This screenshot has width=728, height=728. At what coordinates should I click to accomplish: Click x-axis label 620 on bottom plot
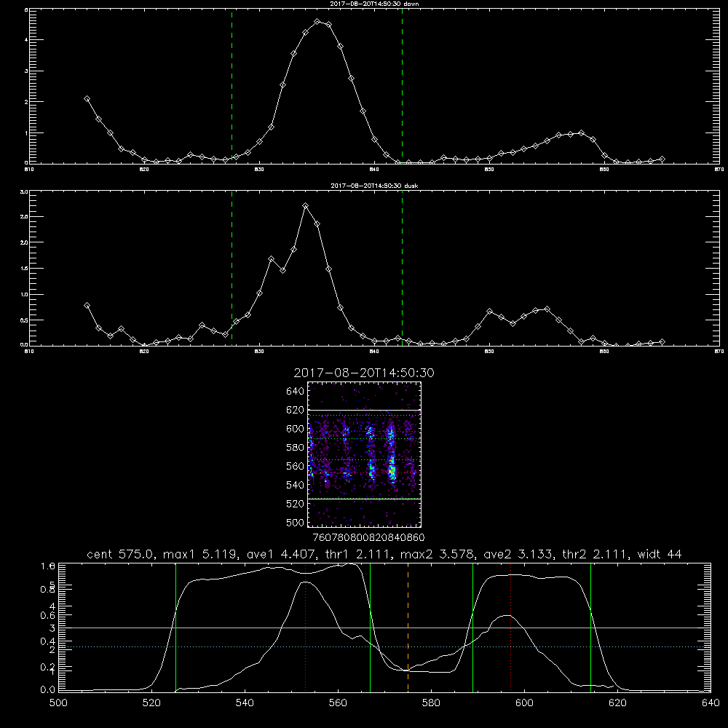(618, 703)
